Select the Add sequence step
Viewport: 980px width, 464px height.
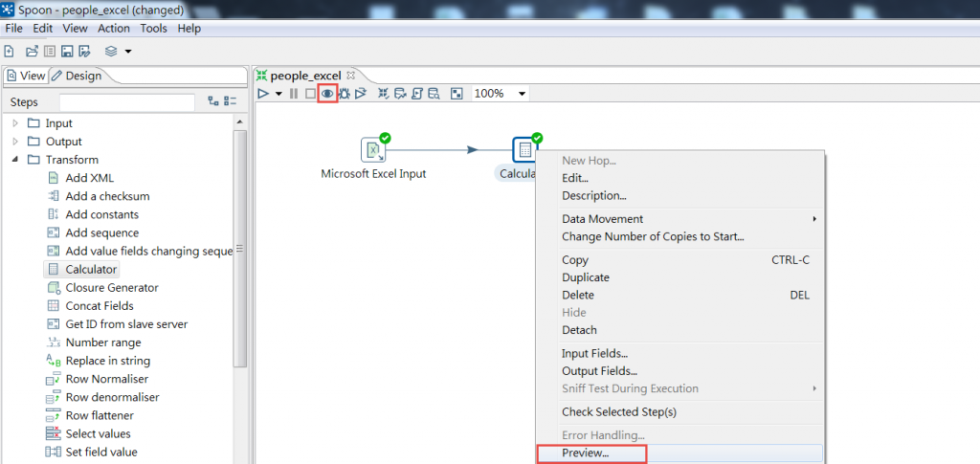pos(101,232)
